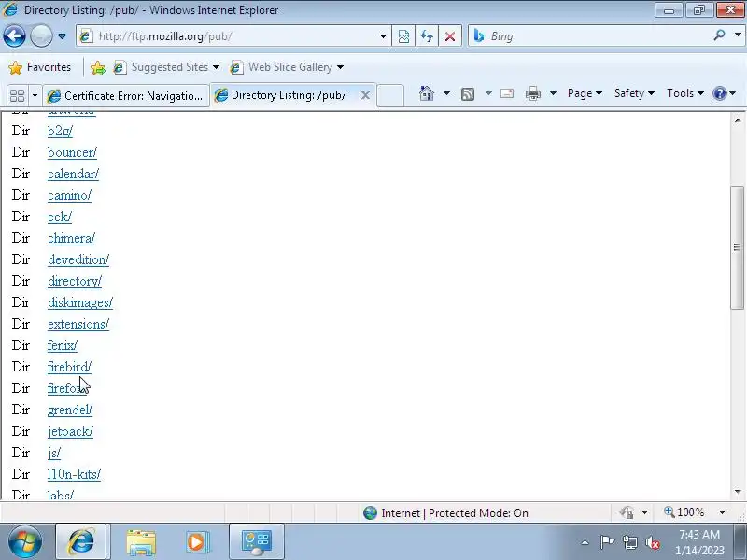Open the diskimages/ directory link

point(80,302)
